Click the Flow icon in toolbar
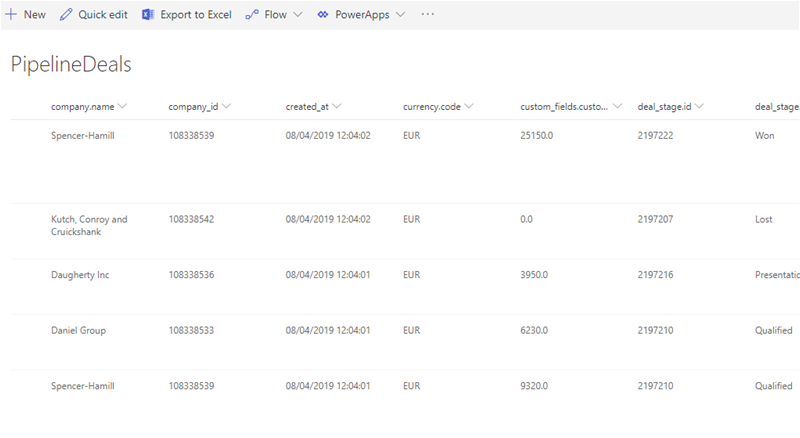 click(x=252, y=15)
